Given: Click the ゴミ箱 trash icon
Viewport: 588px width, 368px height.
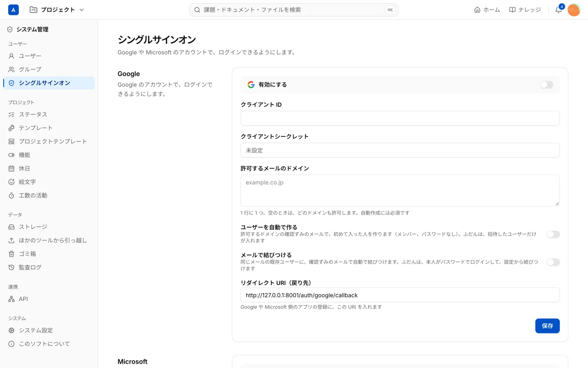Looking at the screenshot, I should tap(11, 254).
